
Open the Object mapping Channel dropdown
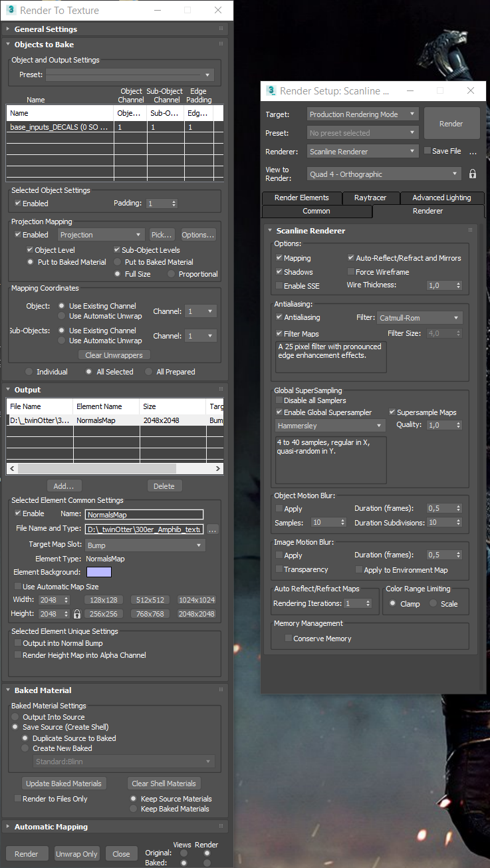click(x=201, y=311)
